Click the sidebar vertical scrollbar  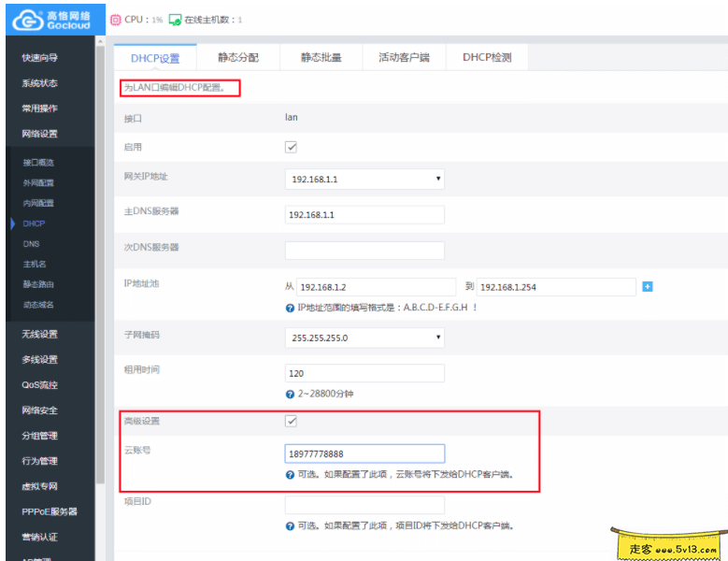click(100, 280)
